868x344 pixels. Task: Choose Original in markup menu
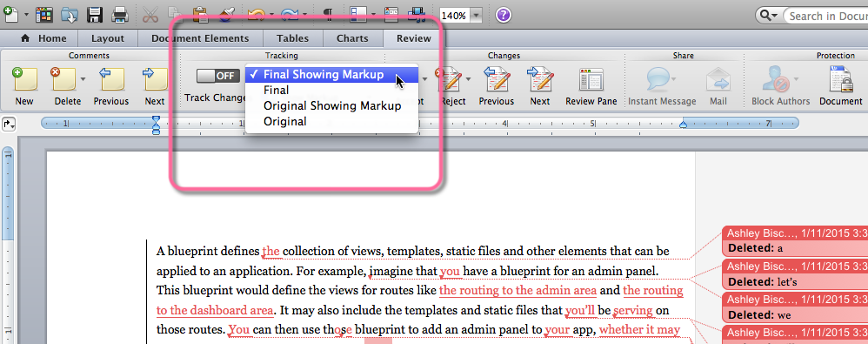coord(331,121)
